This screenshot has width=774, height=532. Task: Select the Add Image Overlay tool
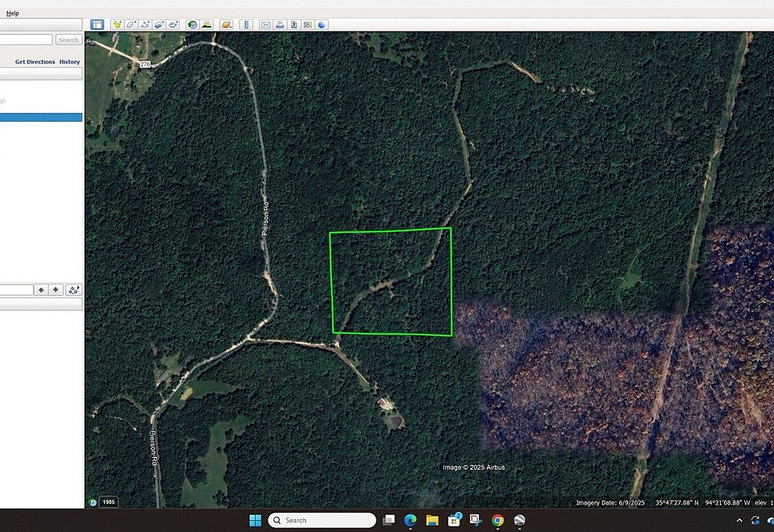pyautogui.click(x=159, y=25)
